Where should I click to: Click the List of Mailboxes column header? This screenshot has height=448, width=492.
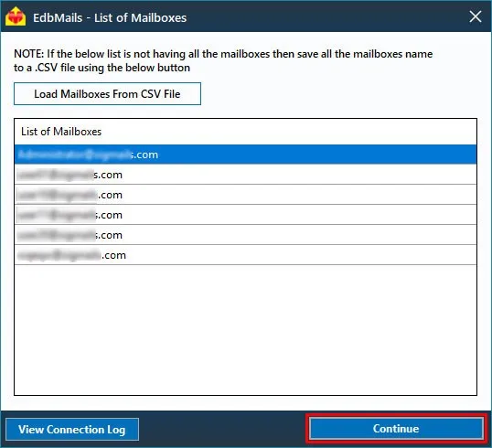point(245,132)
